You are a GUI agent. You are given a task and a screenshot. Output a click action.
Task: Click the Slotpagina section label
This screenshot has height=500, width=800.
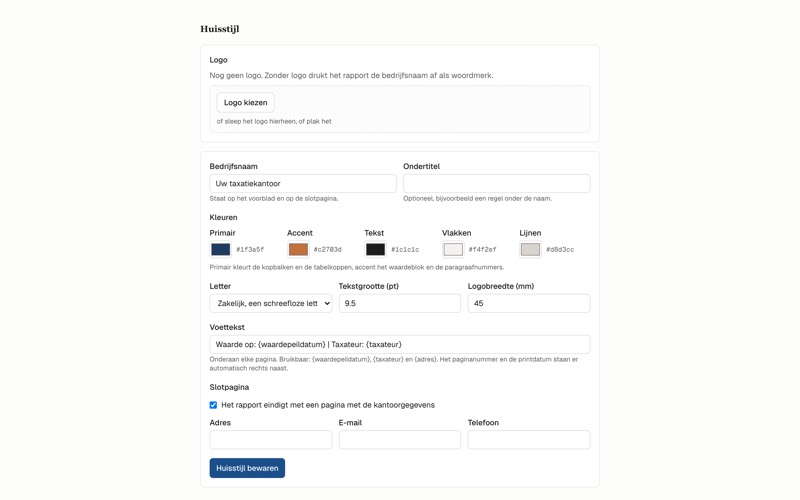tap(230, 387)
